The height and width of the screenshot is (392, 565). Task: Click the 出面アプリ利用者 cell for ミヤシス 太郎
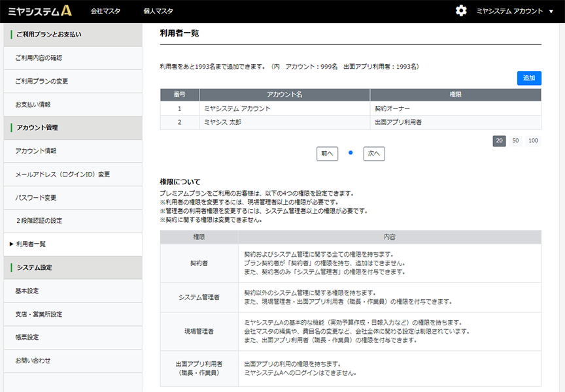pos(455,122)
